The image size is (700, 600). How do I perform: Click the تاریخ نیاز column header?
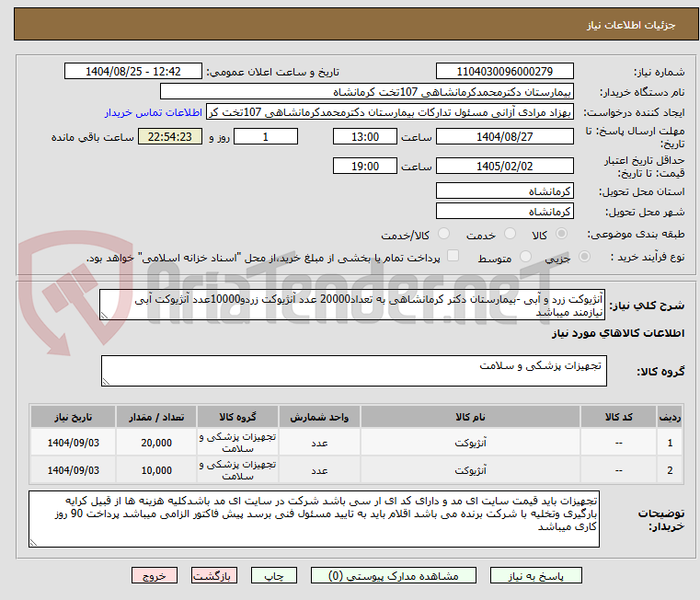point(74,417)
